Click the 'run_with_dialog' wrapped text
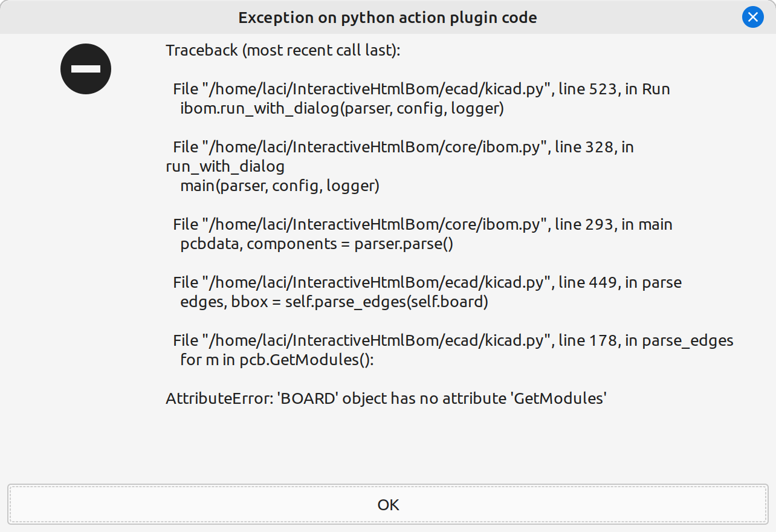Viewport: 776px width, 532px height. tap(225, 166)
